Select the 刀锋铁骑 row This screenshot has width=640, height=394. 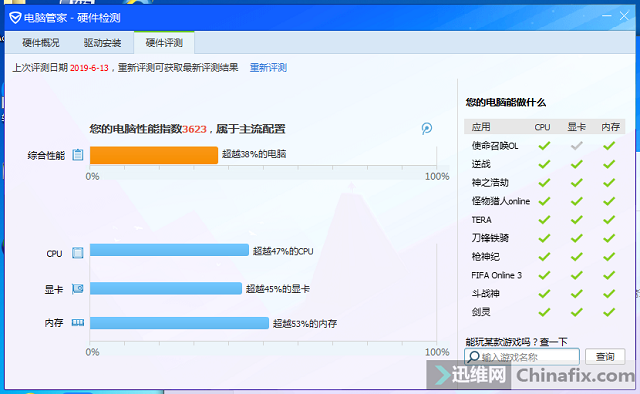click(544, 238)
